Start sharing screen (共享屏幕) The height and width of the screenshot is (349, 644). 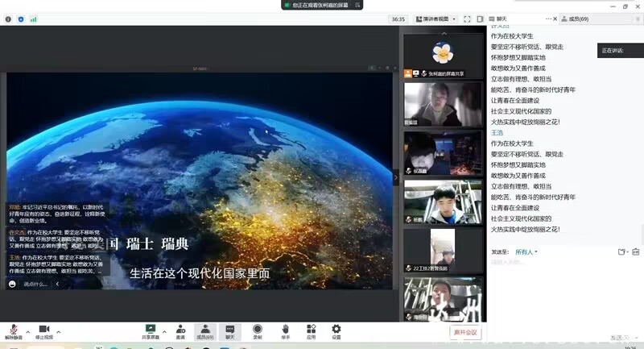point(151,332)
